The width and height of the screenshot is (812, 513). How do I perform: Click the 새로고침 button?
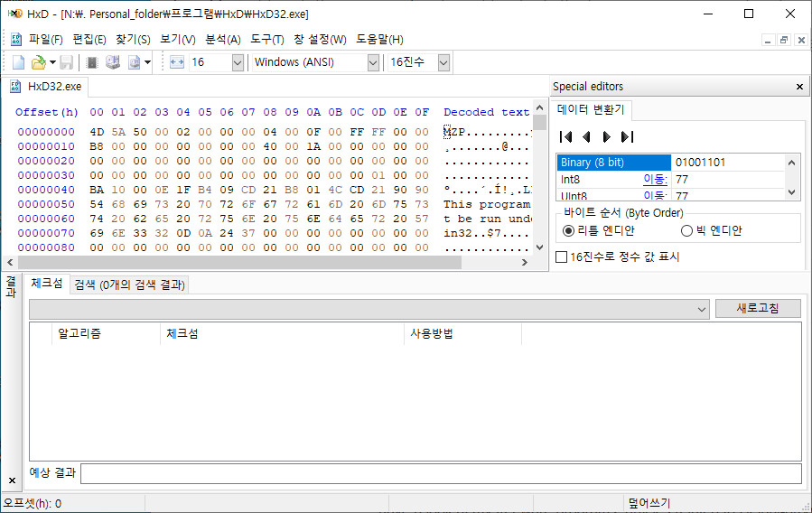pos(758,308)
